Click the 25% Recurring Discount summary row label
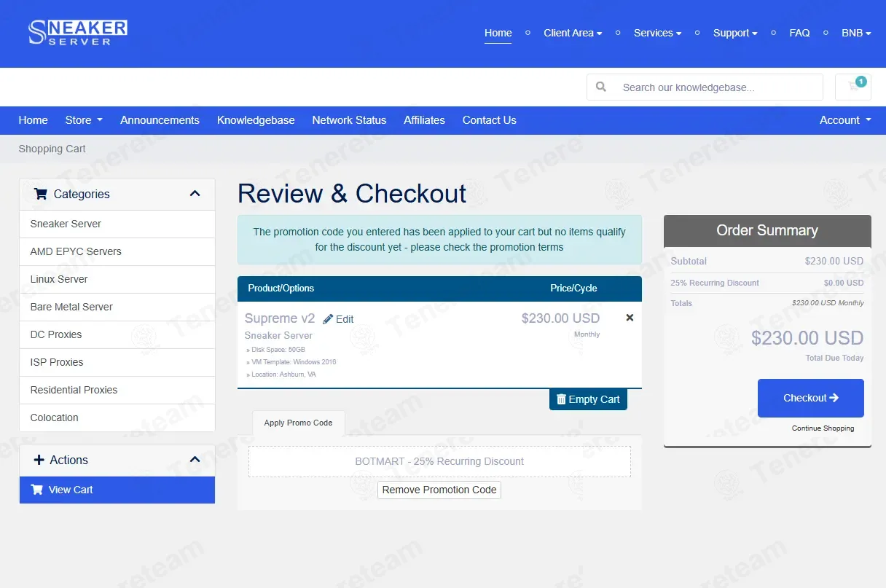 pyautogui.click(x=715, y=283)
